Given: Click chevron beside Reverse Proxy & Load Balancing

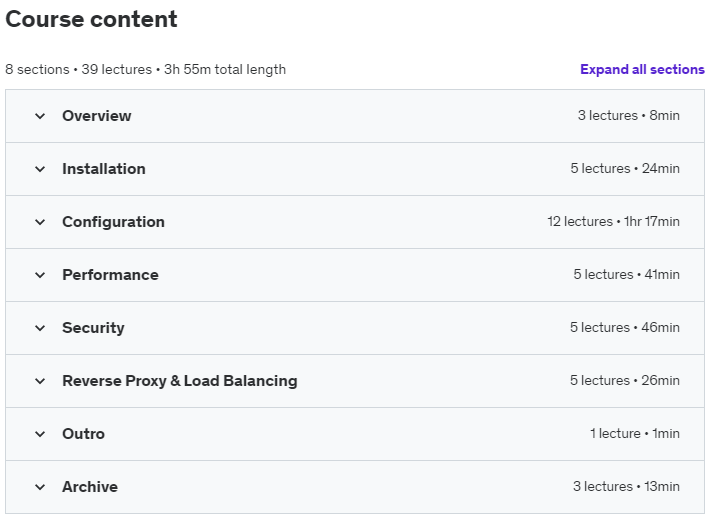Looking at the screenshot, I should pos(40,381).
